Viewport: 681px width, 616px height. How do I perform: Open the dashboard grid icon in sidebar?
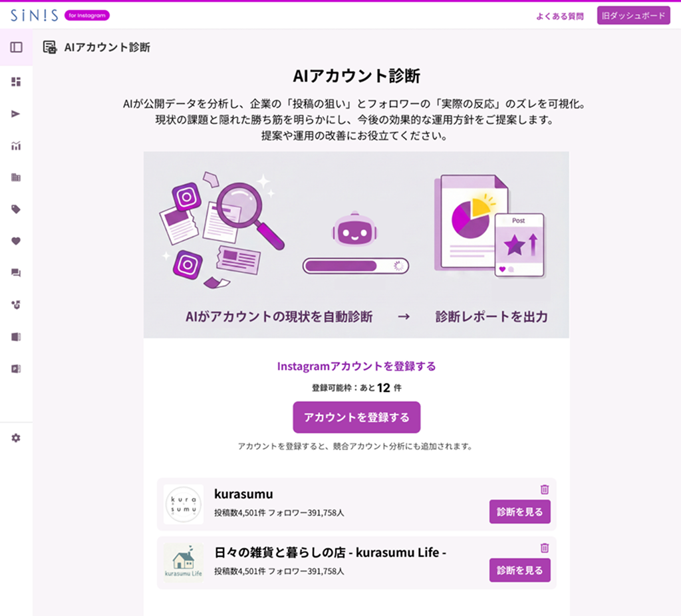click(16, 82)
